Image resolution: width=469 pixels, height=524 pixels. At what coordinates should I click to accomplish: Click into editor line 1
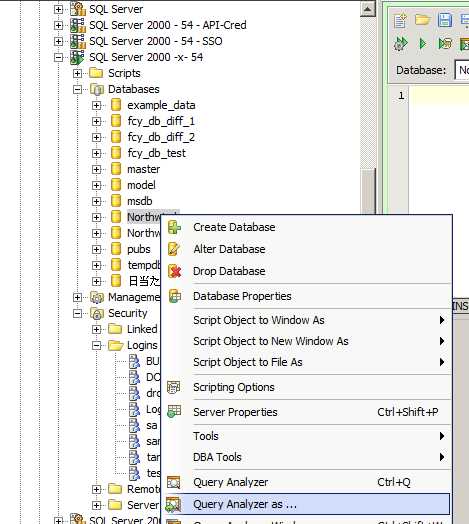440,96
